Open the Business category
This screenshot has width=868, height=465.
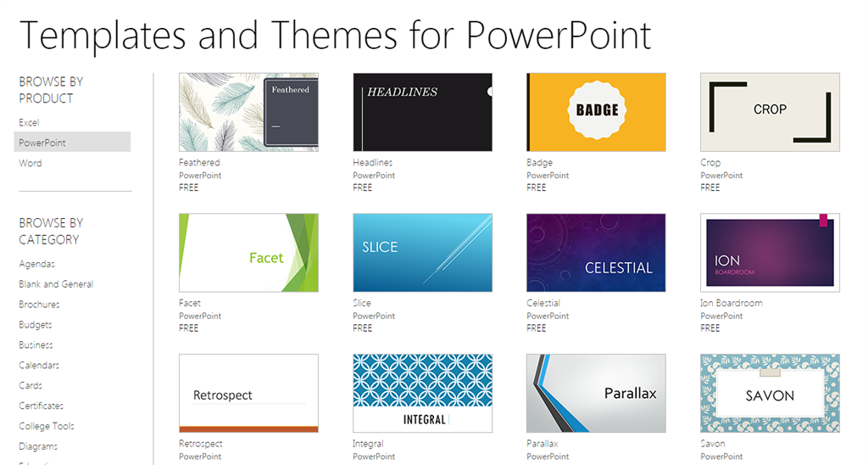pos(36,345)
